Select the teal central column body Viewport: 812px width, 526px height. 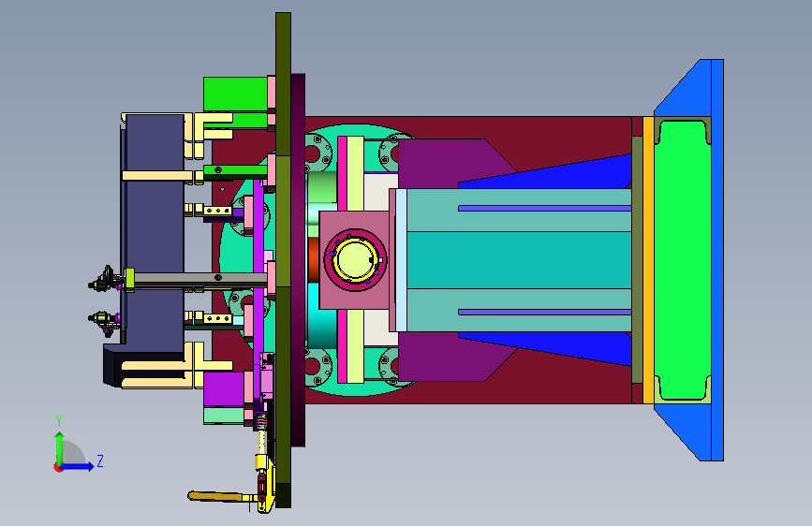(518, 260)
